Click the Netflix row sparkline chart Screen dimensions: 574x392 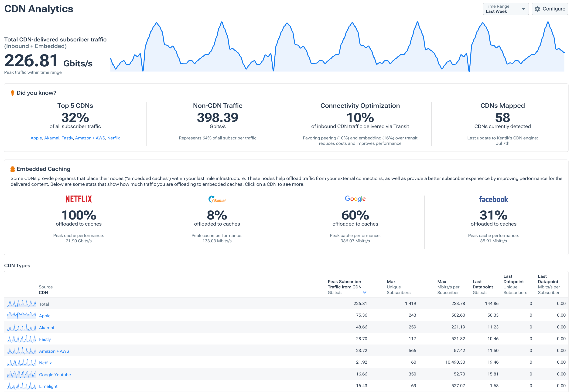tap(21, 362)
